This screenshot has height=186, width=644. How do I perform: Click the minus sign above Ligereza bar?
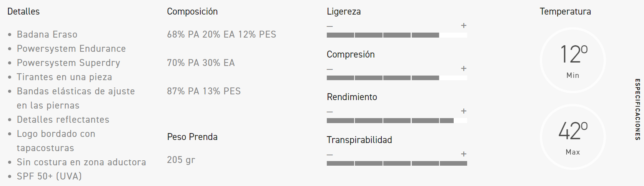(x=330, y=26)
